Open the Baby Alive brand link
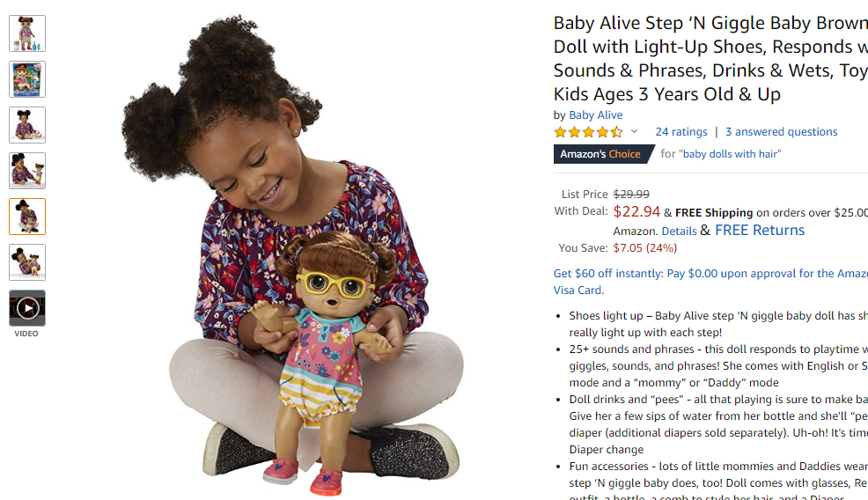Viewport: 868px width, 500px height. (x=596, y=115)
